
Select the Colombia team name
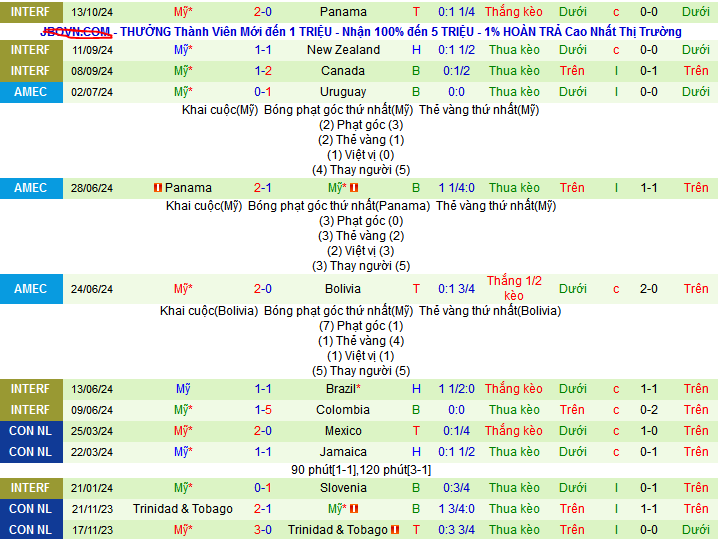click(x=343, y=410)
